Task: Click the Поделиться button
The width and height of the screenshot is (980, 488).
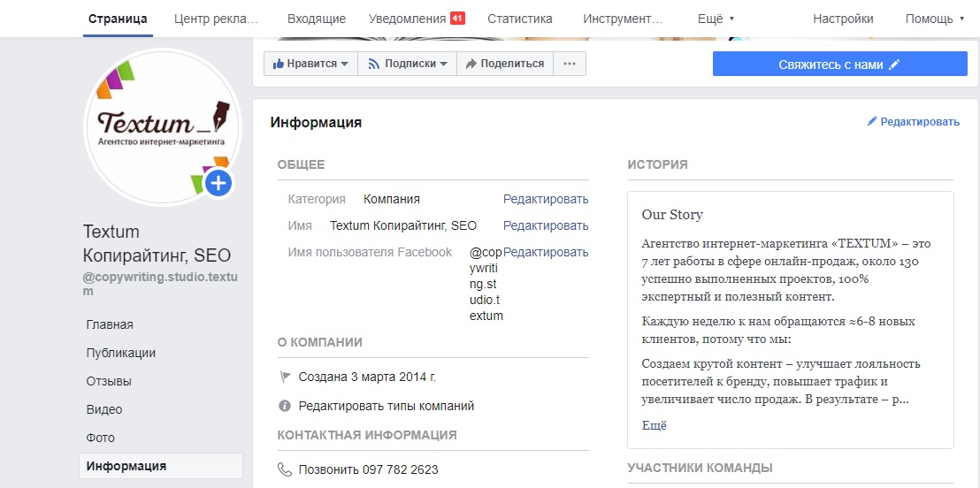Action: click(505, 64)
